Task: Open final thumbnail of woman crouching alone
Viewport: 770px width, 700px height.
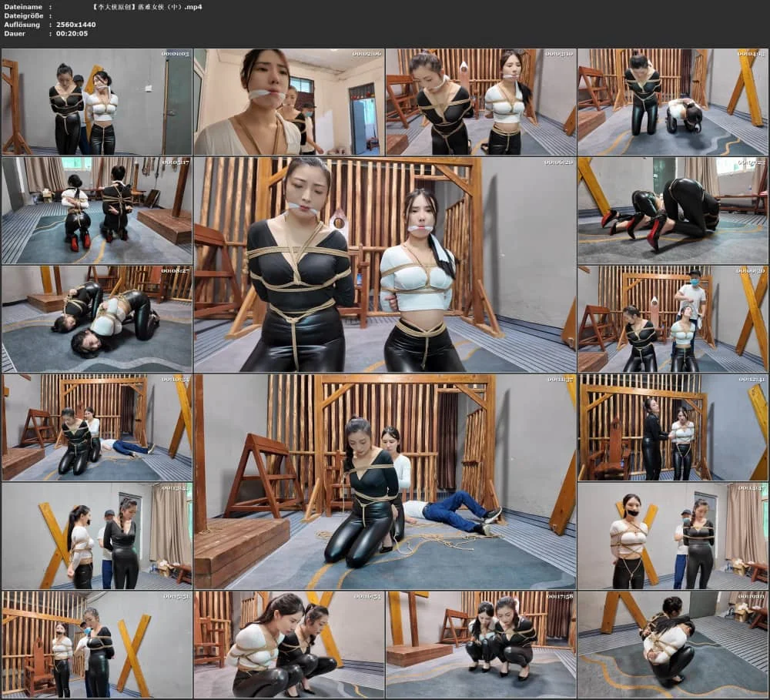Action: tap(672, 645)
